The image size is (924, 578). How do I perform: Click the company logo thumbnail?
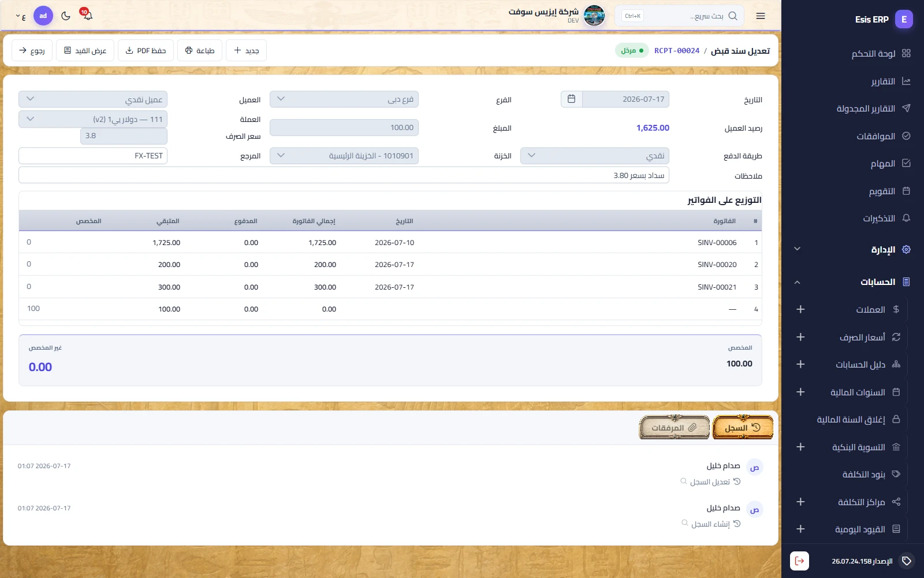594,16
